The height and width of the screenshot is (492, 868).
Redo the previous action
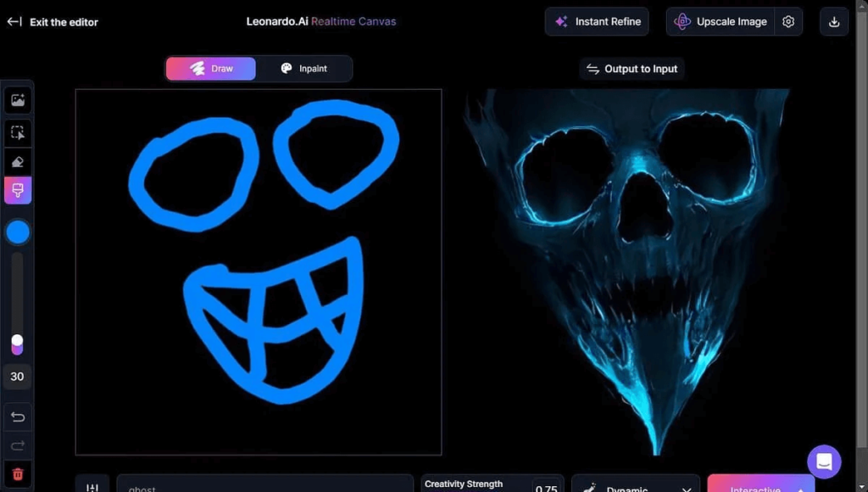pyautogui.click(x=18, y=445)
